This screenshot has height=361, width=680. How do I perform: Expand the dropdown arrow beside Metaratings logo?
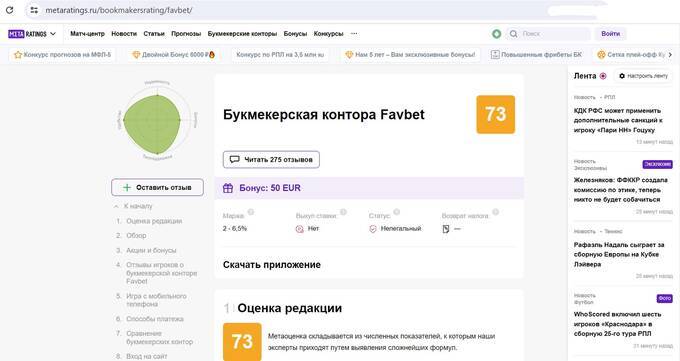coord(53,33)
